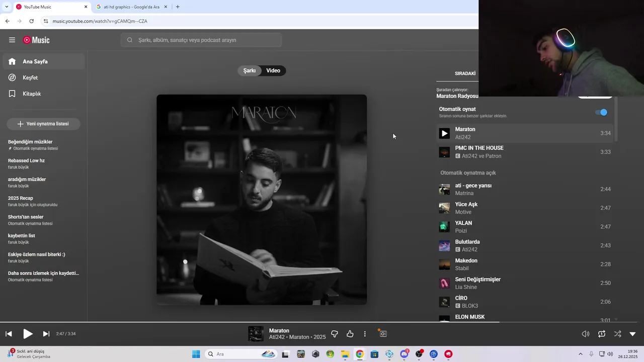Switch to the Google search browser tab
Viewport: 644px width, 362px height.
pos(131,7)
